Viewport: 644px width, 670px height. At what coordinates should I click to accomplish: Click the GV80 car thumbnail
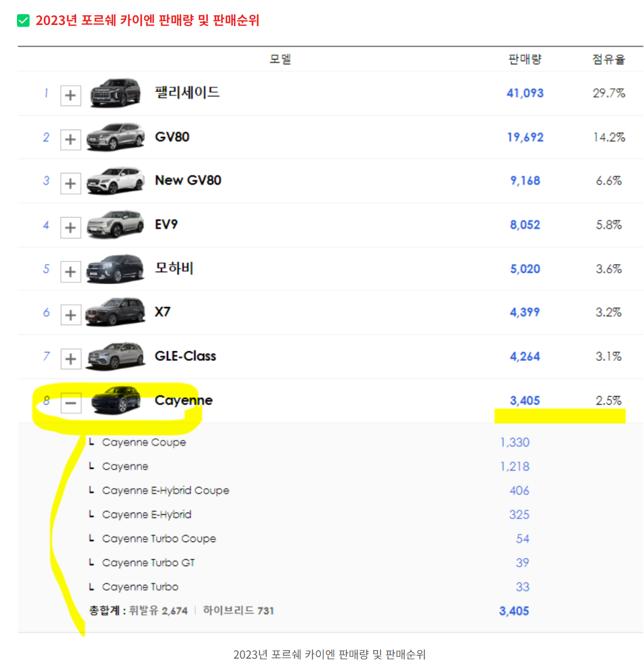[115, 137]
